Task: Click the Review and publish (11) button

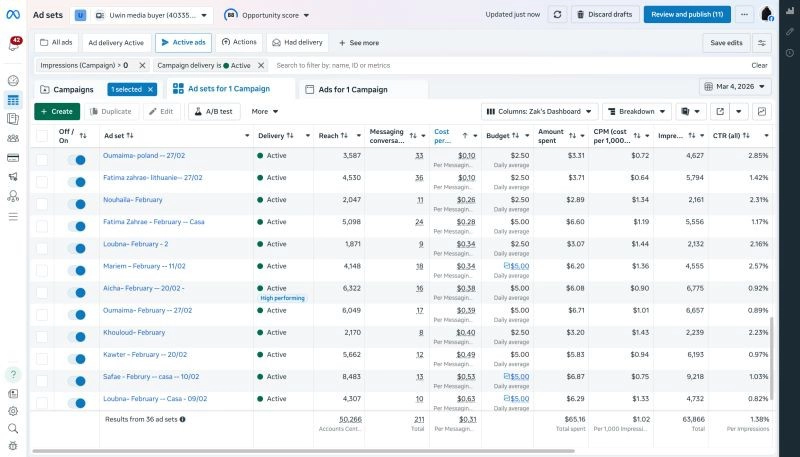Action: click(x=687, y=15)
